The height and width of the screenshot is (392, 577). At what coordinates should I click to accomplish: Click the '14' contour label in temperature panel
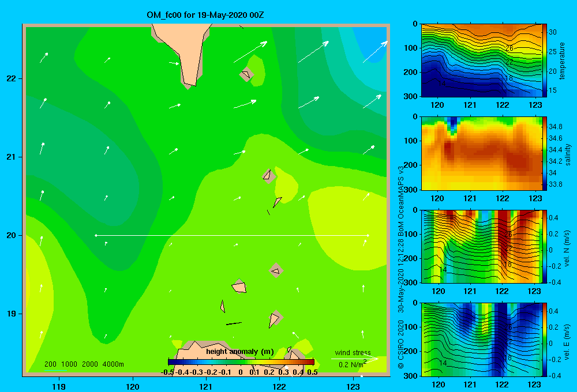[x=441, y=84]
